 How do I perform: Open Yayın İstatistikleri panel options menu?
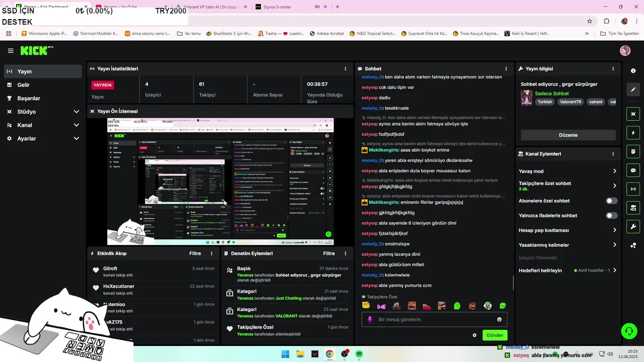[345, 69]
